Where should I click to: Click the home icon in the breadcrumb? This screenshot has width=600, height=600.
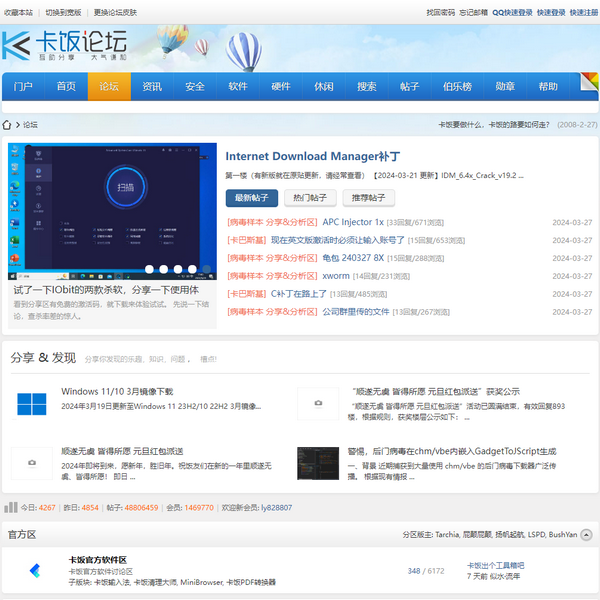(8, 125)
